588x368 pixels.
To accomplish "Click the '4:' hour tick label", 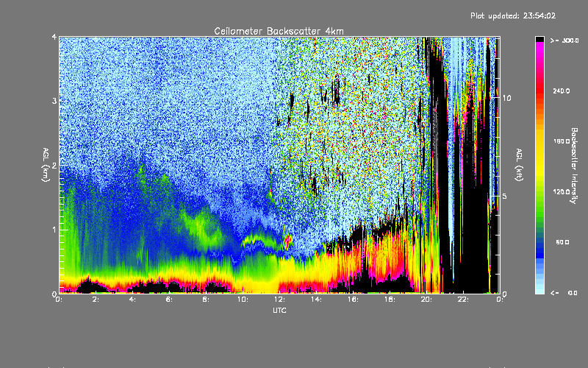I will tap(132, 300).
